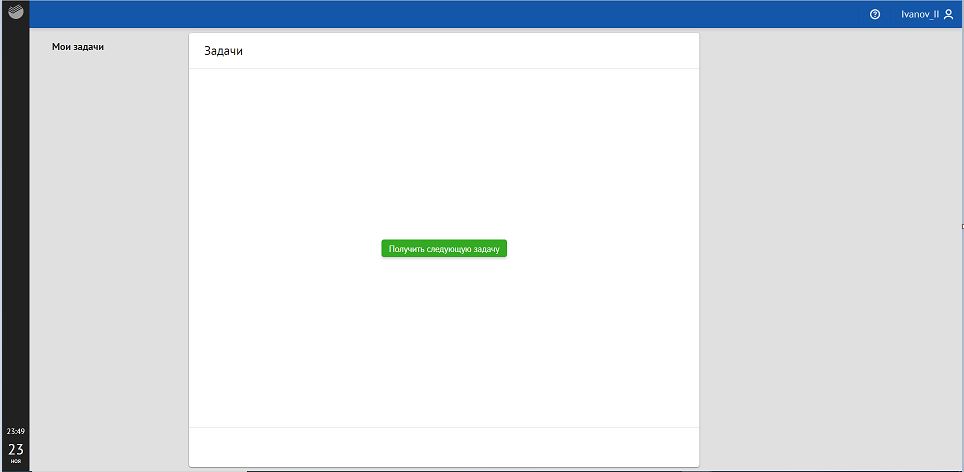Screen dimensions: 964x472
Task: Click the 23:49 clock in sidebar
Action: click(x=15, y=431)
